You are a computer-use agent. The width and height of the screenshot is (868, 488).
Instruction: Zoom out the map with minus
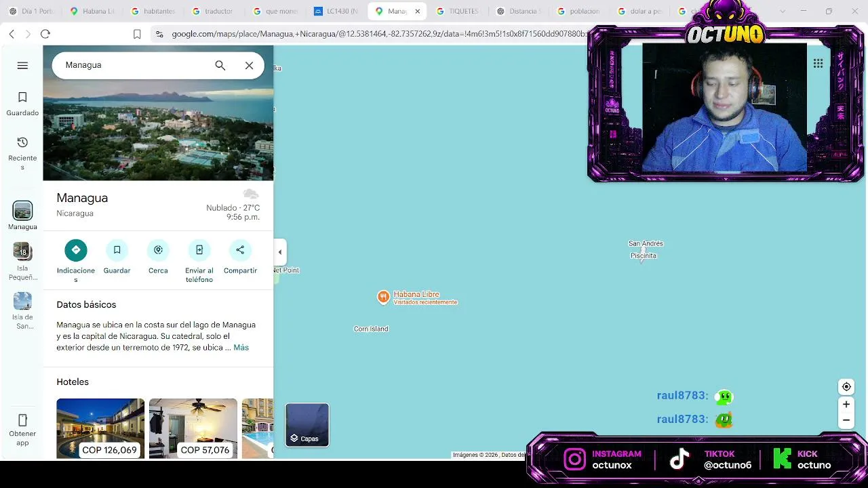[x=846, y=420]
